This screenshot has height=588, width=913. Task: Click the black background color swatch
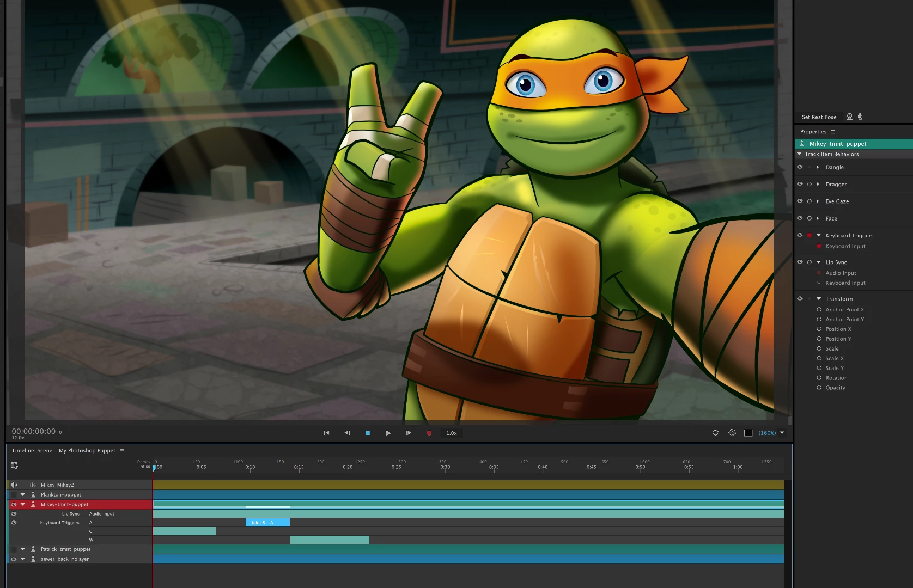(748, 433)
